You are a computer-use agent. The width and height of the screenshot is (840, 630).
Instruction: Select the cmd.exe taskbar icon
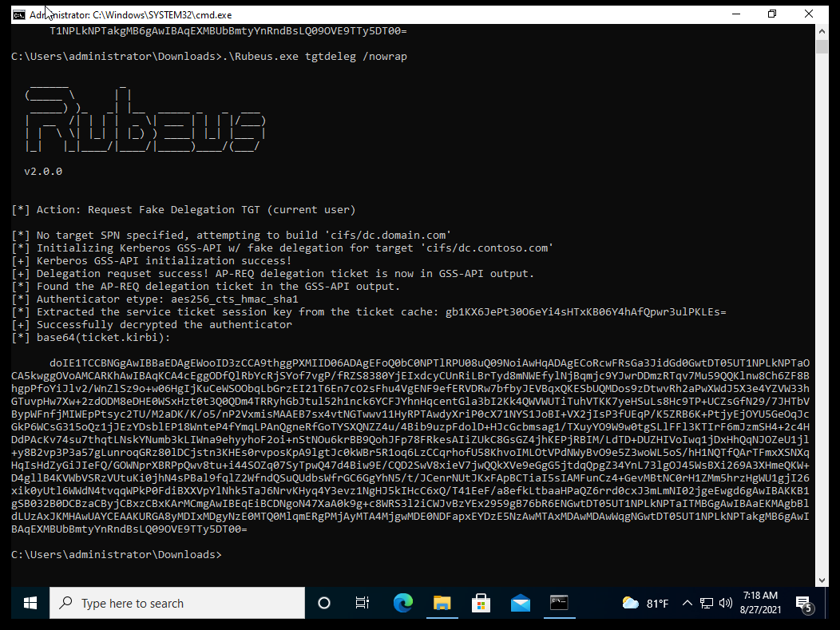559,603
